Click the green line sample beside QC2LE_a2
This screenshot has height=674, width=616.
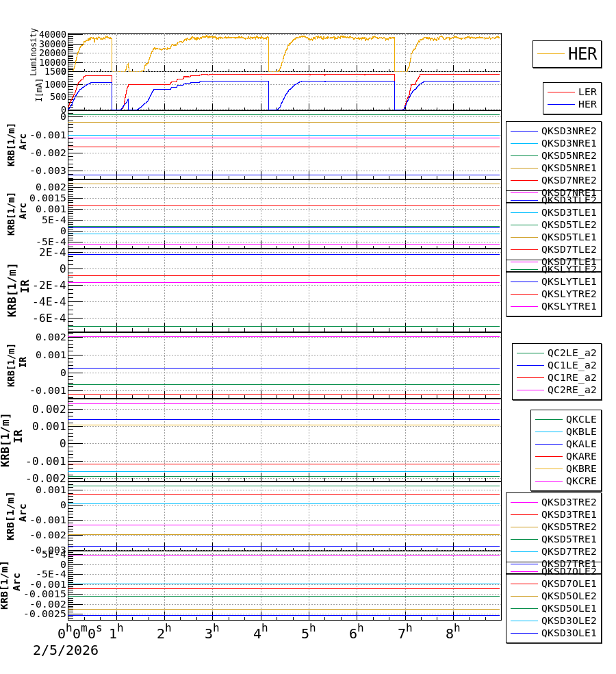pyautogui.click(x=530, y=353)
